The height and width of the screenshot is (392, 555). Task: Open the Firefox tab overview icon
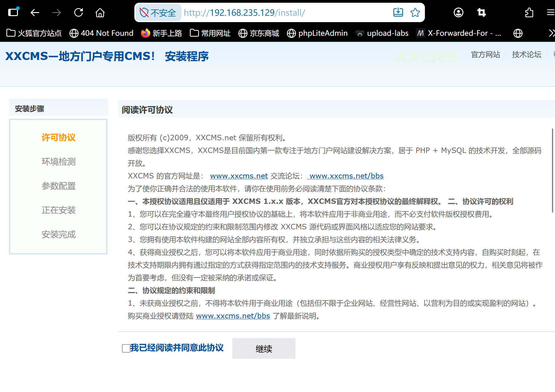pos(13,12)
